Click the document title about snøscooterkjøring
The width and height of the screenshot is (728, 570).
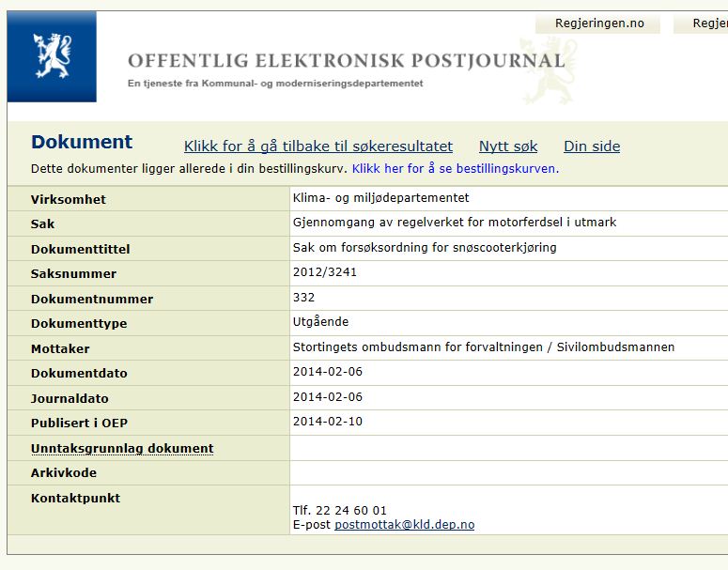(425, 248)
